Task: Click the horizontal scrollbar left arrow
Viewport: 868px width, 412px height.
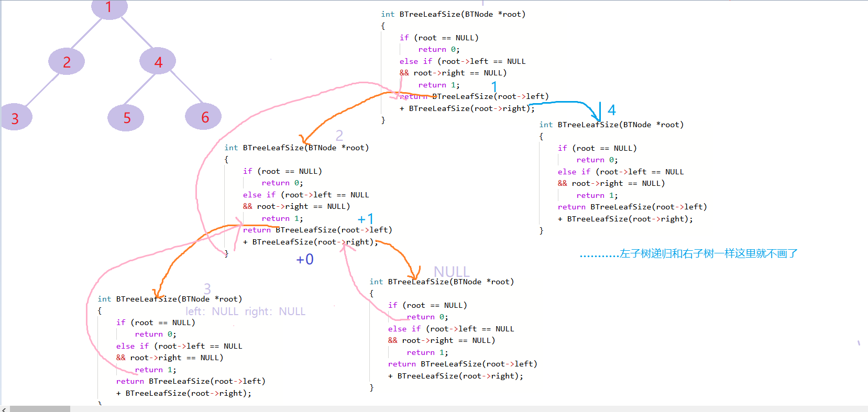Action: pyautogui.click(x=4, y=409)
